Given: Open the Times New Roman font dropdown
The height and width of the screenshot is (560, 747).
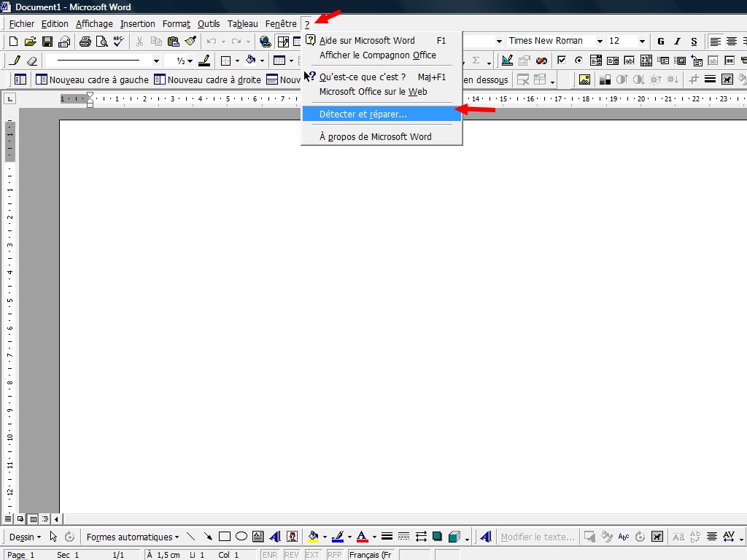Looking at the screenshot, I should [600, 42].
